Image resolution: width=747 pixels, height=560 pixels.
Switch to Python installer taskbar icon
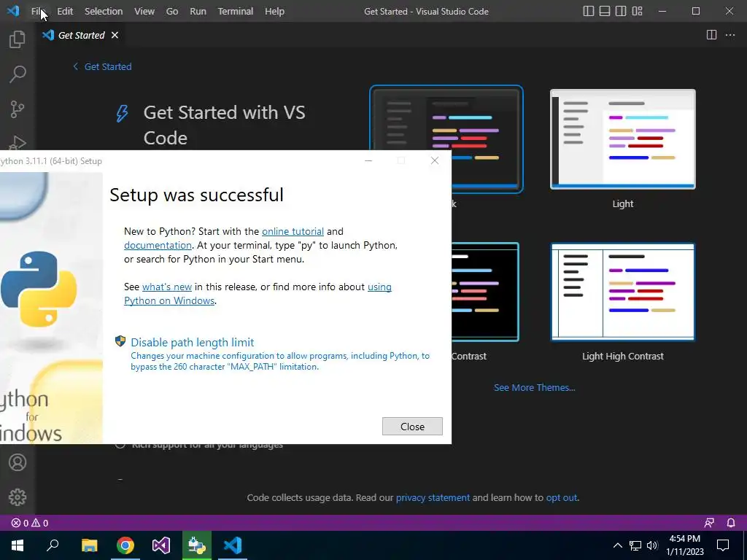pos(197,545)
